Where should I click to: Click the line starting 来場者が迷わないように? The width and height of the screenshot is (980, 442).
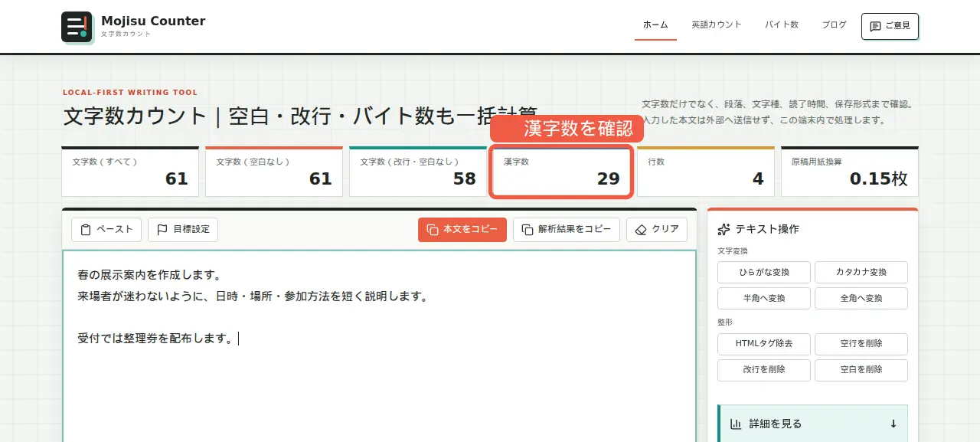pos(252,296)
